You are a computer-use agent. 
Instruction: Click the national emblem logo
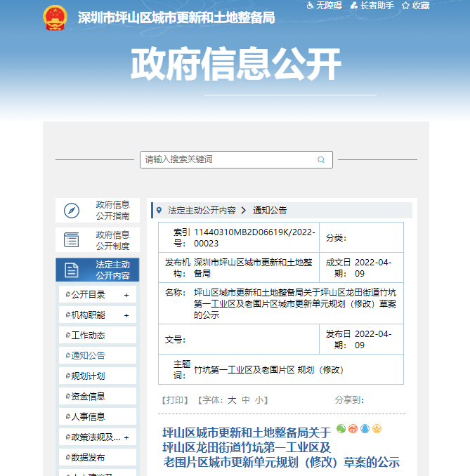(54, 17)
